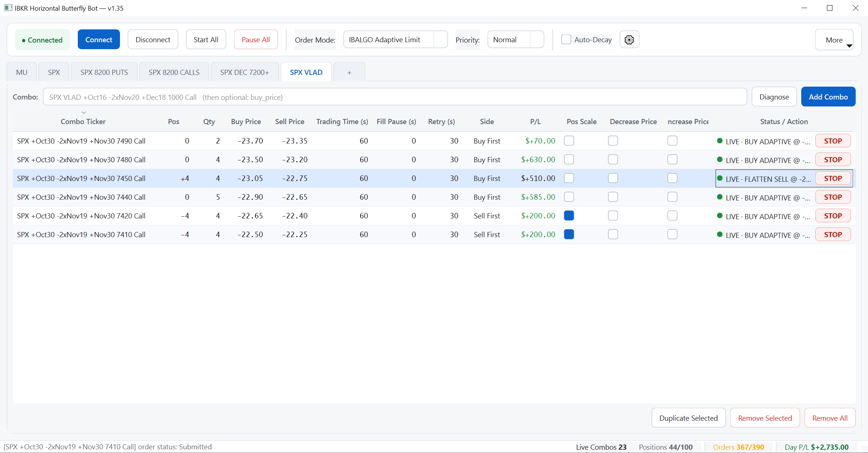The width and height of the screenshot is (868, 453).
Task: Open the SPX DEC 7200+ tab
Action: [x=244, y=72]
